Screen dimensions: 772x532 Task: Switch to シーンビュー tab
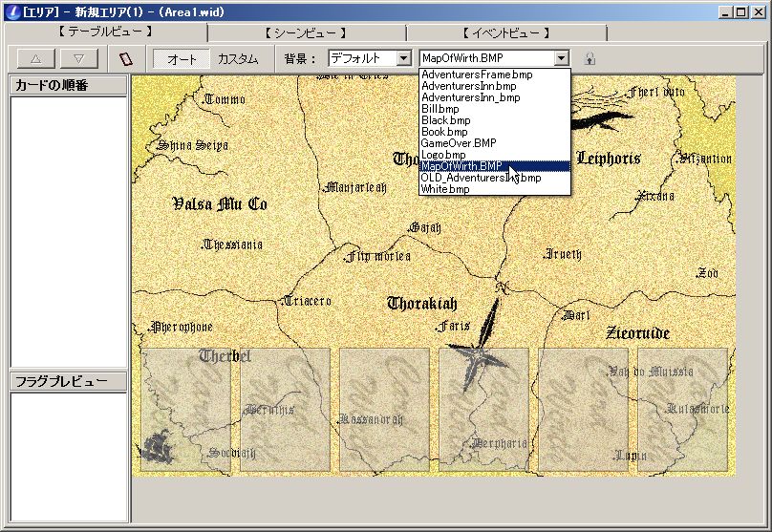(307, 33)
